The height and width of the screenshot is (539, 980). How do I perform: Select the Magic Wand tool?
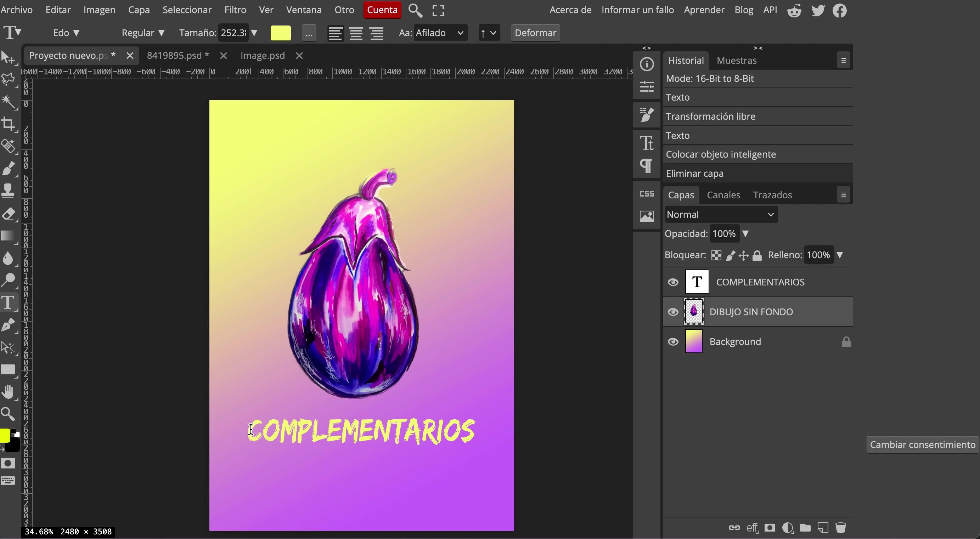coord(8,101)
